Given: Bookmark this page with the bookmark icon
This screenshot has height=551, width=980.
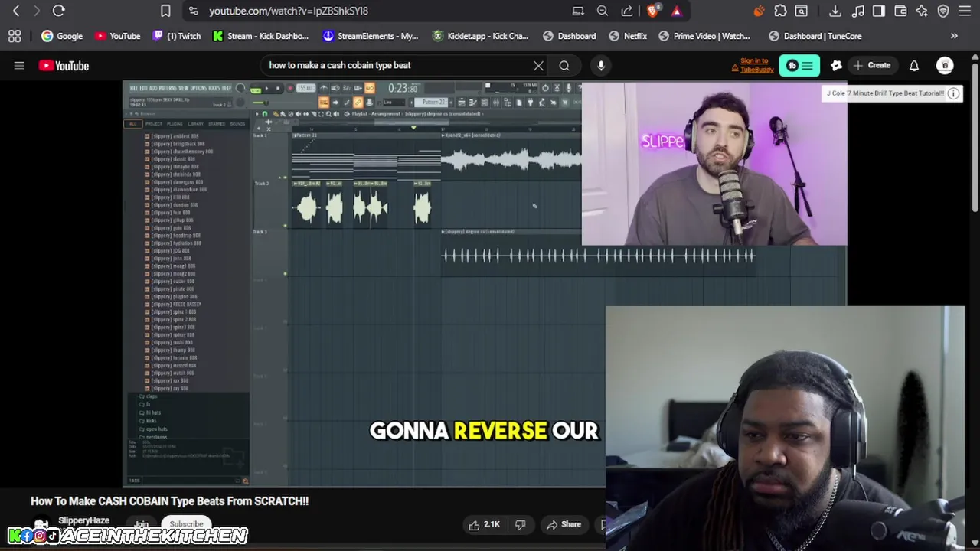Looking at the screenshot, I should pyautogui.click(x=165, y=11).
